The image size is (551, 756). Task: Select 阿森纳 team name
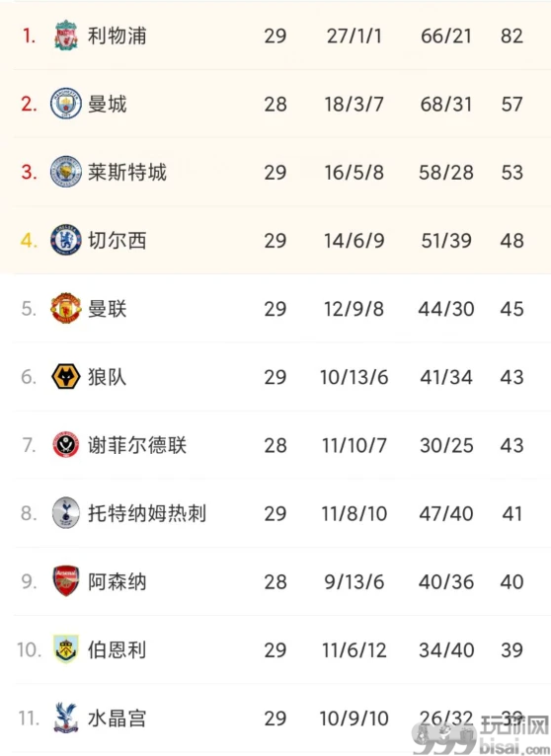coord(118,582)
